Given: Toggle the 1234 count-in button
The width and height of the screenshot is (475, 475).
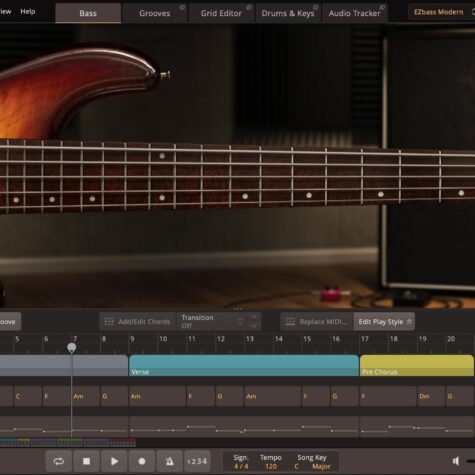Looking at the screenshot, I should point(197,461).
